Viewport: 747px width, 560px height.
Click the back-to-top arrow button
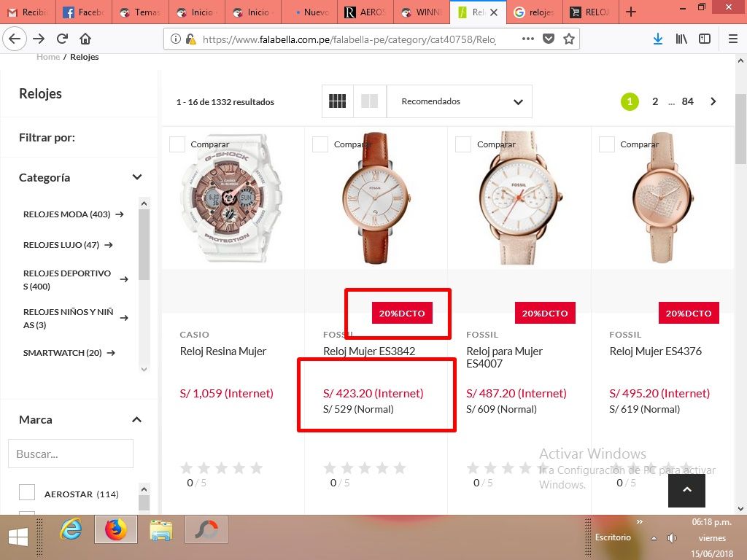point(686,490)
